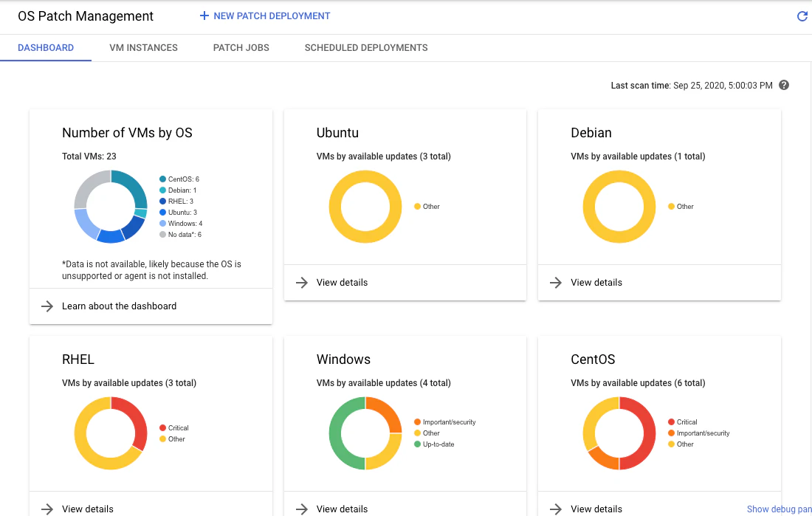View details for Debian
This screenshot has height=516, width=812.
tap(596, 282)
